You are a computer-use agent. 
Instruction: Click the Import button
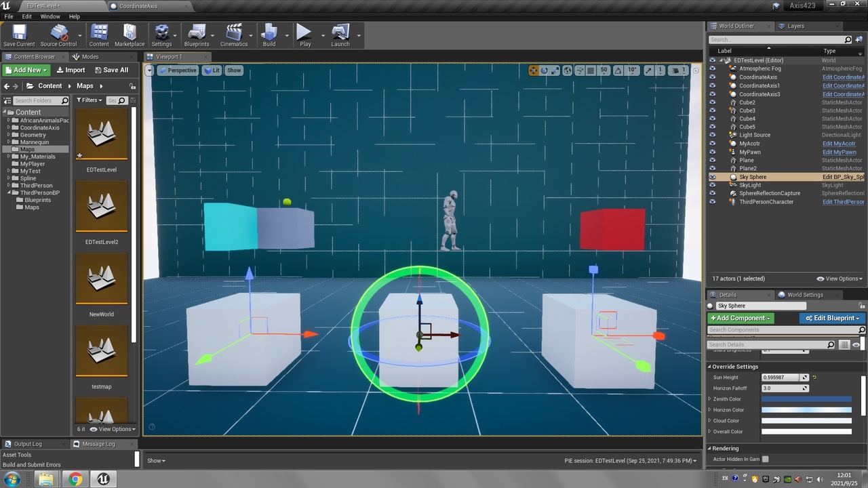click(x=71, y=70)
